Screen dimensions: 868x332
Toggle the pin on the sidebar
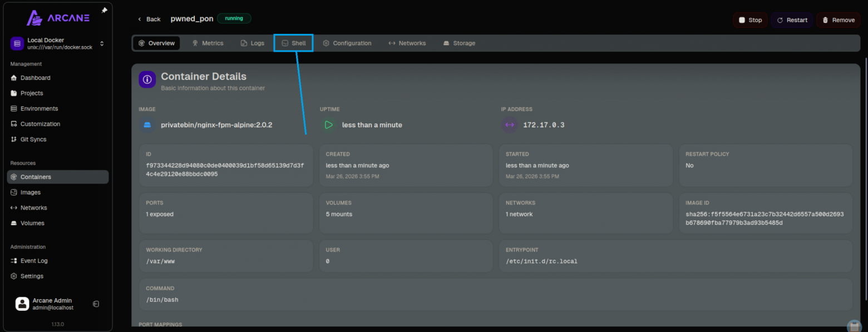pyautogui.click(x=103, y=9)
